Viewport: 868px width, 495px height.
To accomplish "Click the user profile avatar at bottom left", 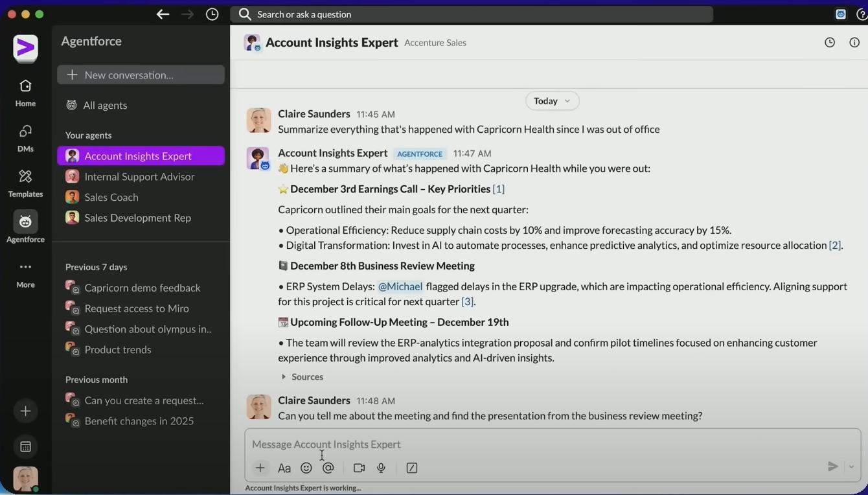I will [x=25, y=479].
